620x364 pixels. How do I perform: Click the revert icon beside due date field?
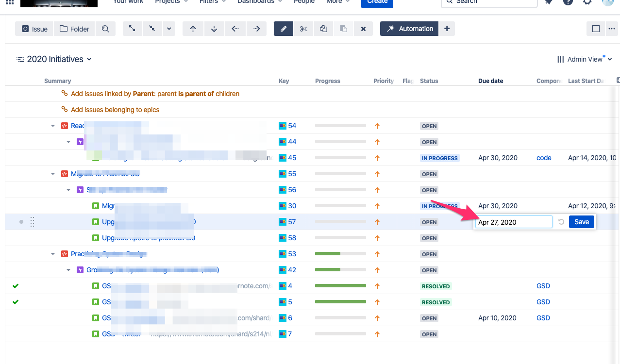coord(561,222)
